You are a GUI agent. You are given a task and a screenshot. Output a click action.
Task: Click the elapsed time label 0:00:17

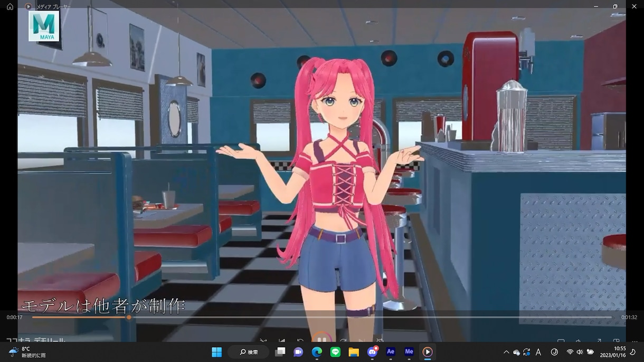pyautogui.click(x=14, y=317)
